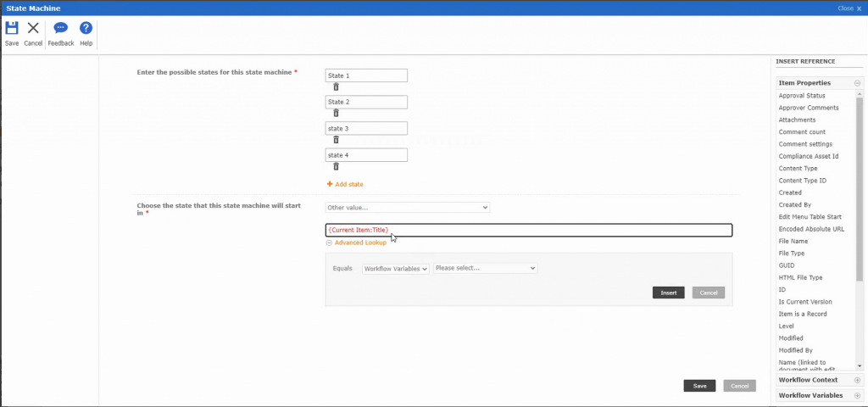This screenshot has width=868, height=407.
Task: Open the Workflow Variables source dropdown
Action: pos(396,269)
